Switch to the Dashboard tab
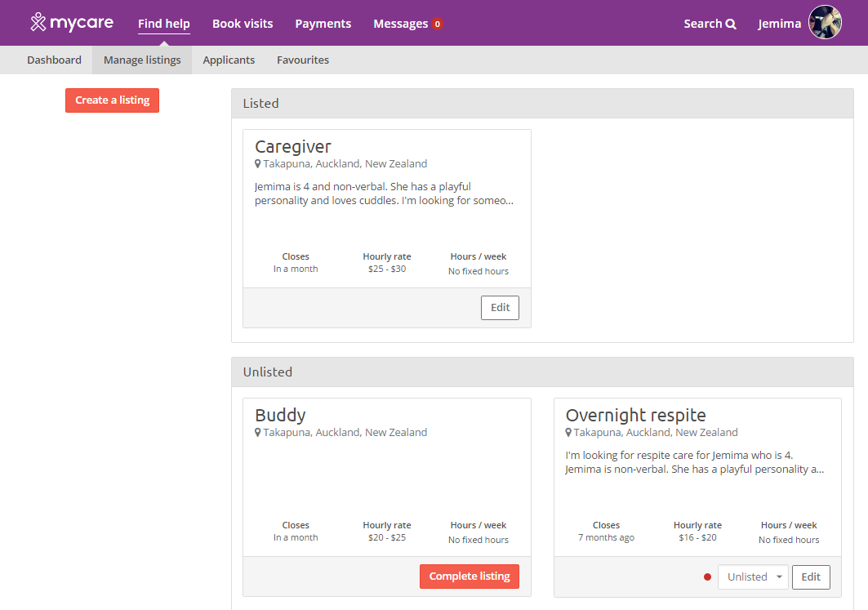The image size is (868, 610). coord(54,60)
